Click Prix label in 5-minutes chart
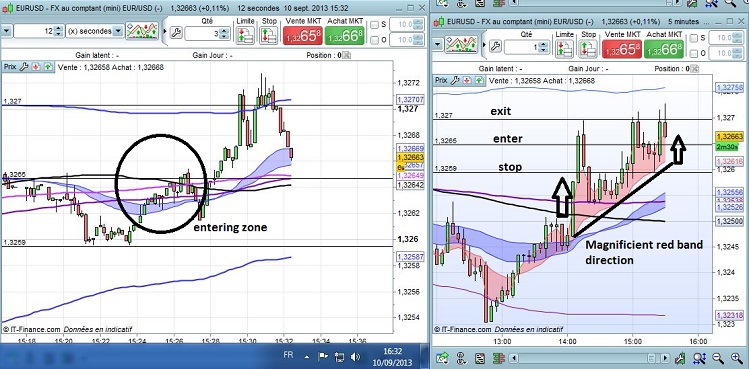The image size is (749, 369). point(442,80)
